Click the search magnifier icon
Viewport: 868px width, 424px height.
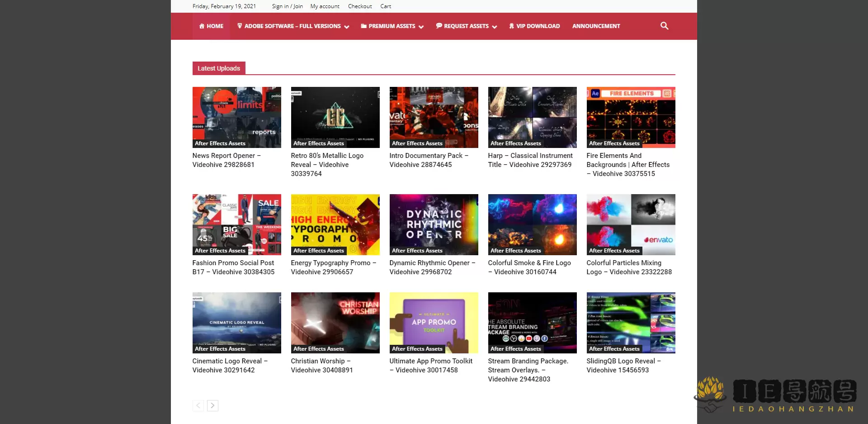[x=664, y=26]
